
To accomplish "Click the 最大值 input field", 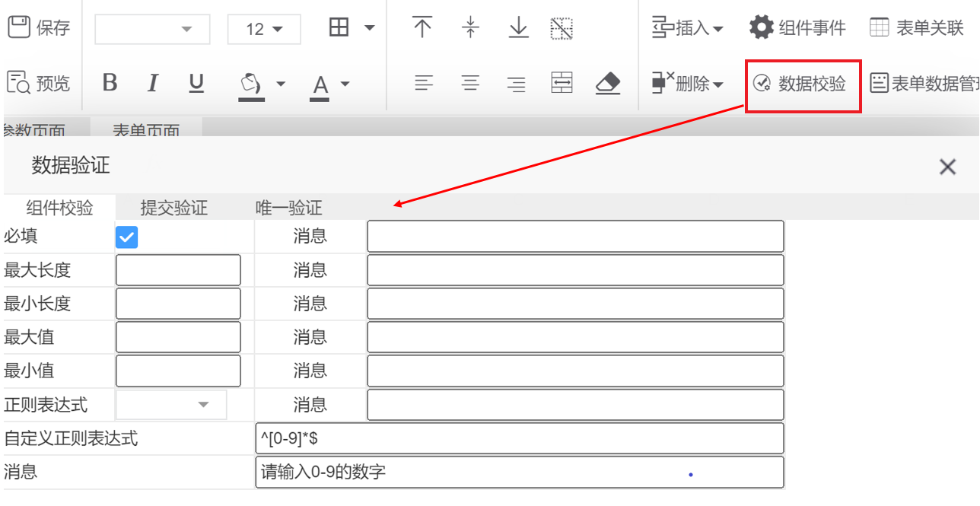I will [x=178, y=337].
